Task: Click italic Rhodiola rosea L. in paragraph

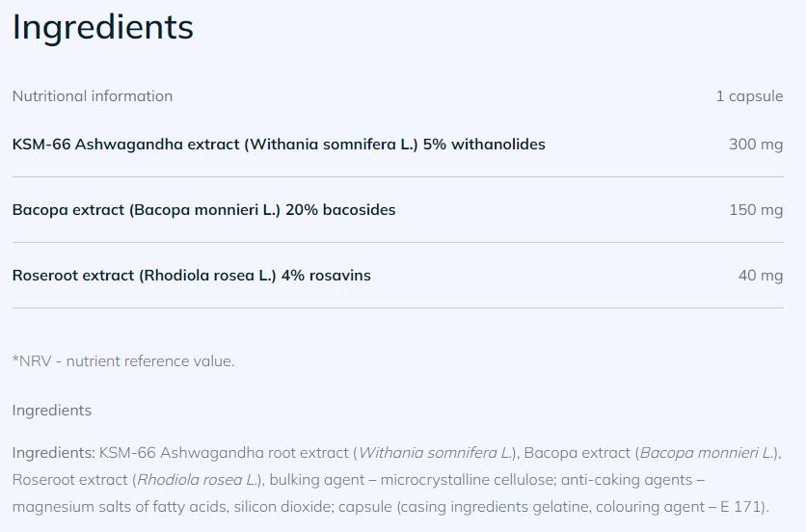Action: click(x=198, y=480)
